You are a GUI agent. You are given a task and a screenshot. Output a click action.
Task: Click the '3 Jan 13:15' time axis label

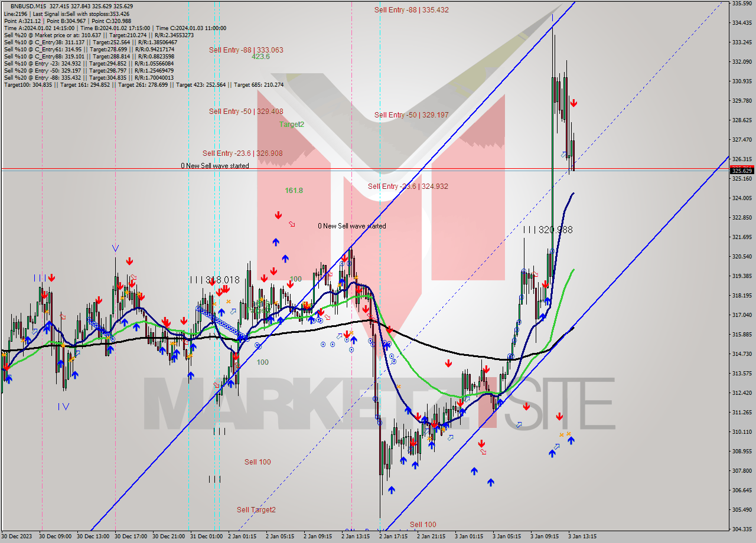pyautogui.click(x=582, y=537)
